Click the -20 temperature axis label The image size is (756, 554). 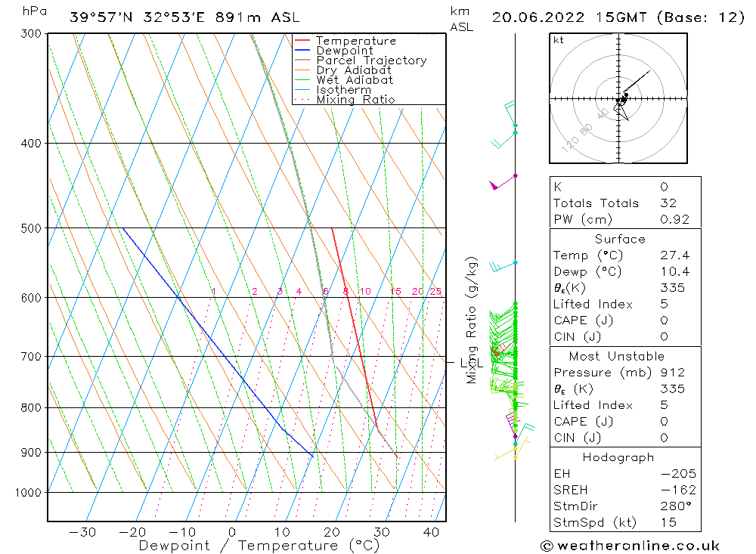tap(132, 532)
